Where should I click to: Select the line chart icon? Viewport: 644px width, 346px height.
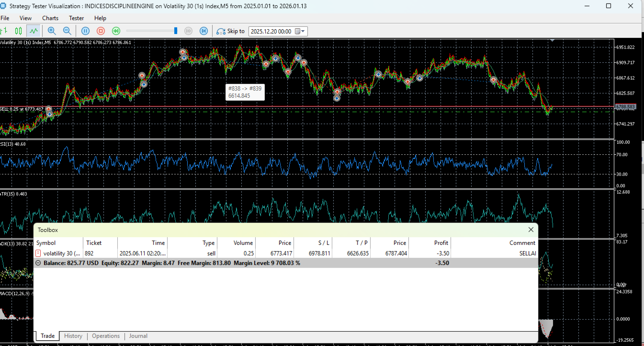tap(33, 31)
